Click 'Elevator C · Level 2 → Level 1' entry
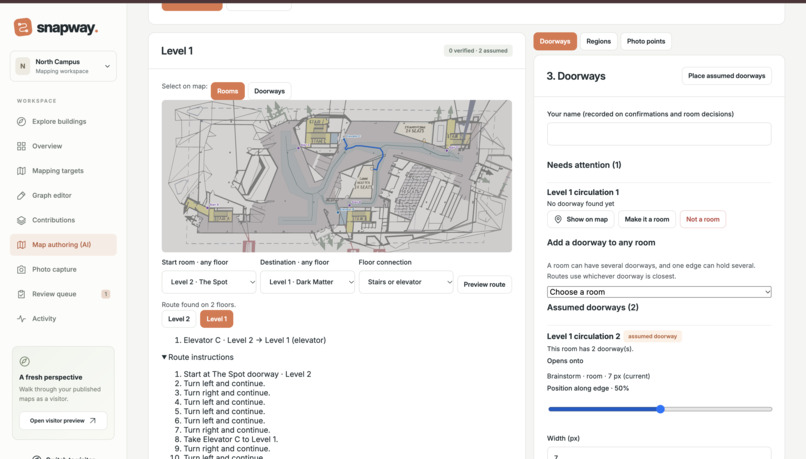 [x=254, y=340]
